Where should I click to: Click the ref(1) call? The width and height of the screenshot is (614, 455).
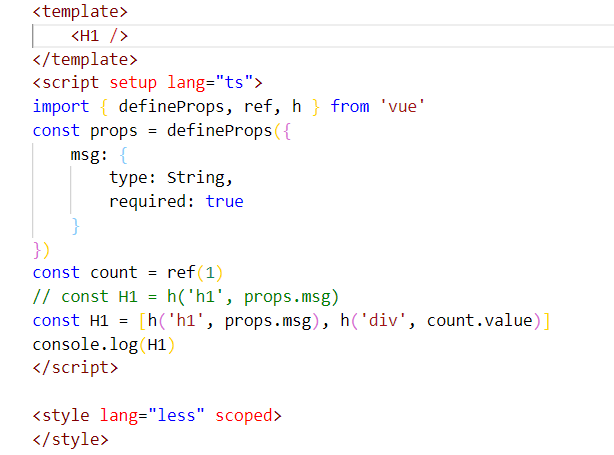pos(195,273)
